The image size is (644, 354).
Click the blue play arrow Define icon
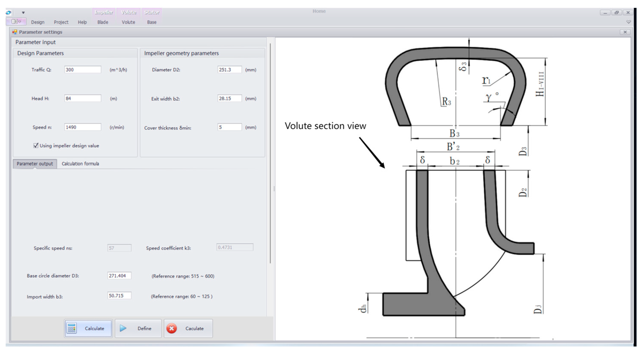123,328
